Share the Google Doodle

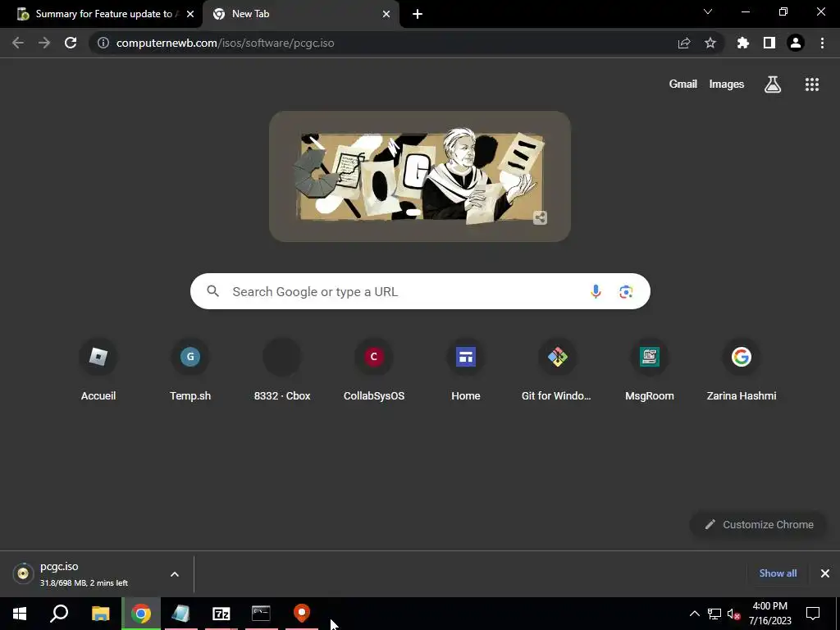point(540,217)
